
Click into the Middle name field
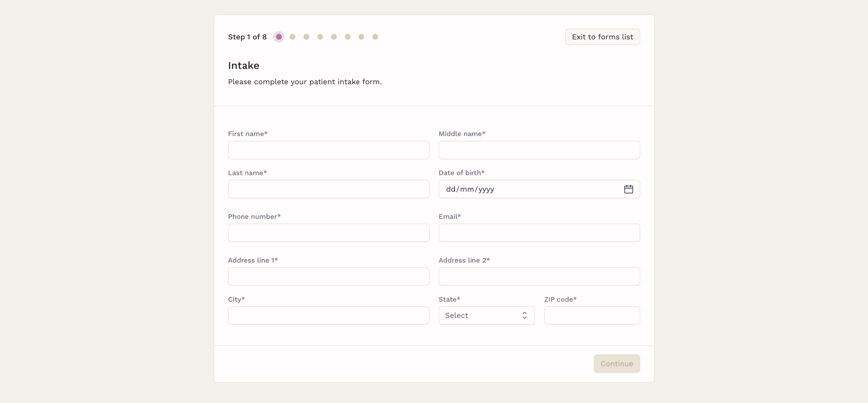(x=539, y=150)
